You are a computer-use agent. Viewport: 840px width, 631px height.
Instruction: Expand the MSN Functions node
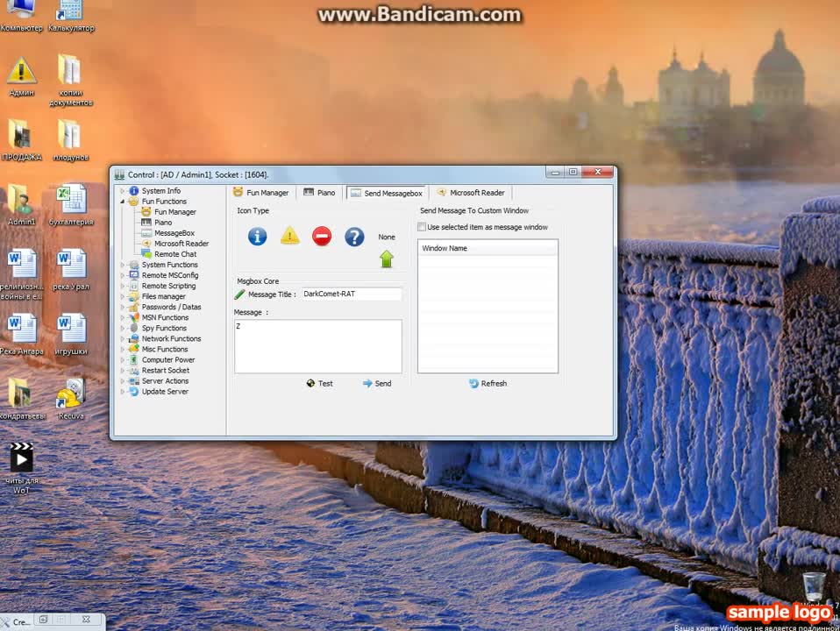[123, 317]
